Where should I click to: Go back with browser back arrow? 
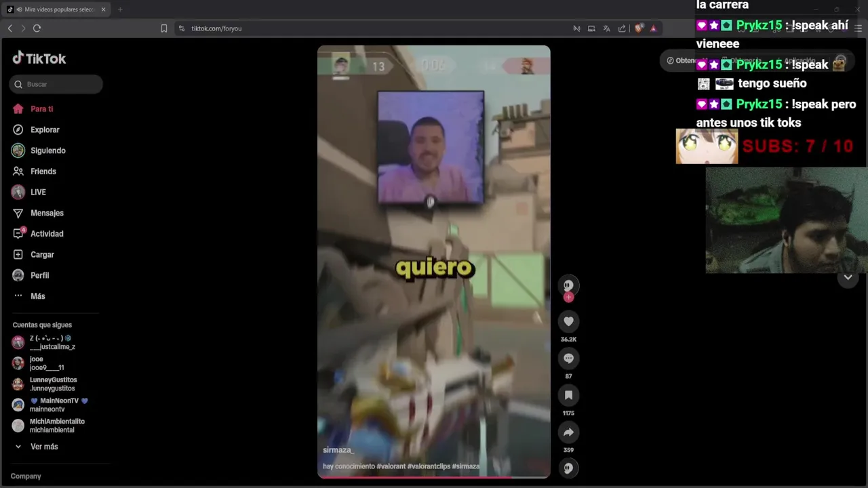[x=9, y=28]
